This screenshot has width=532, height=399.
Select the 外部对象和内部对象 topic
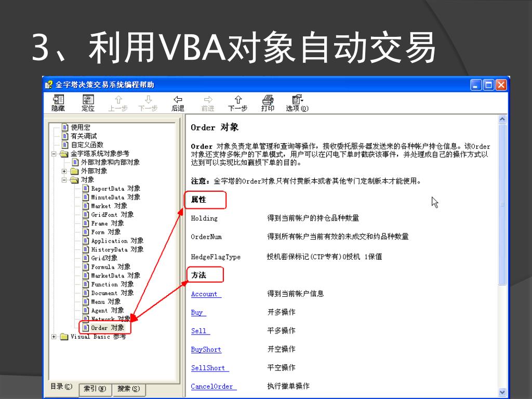pyautogui.click(x=110, y=162)
